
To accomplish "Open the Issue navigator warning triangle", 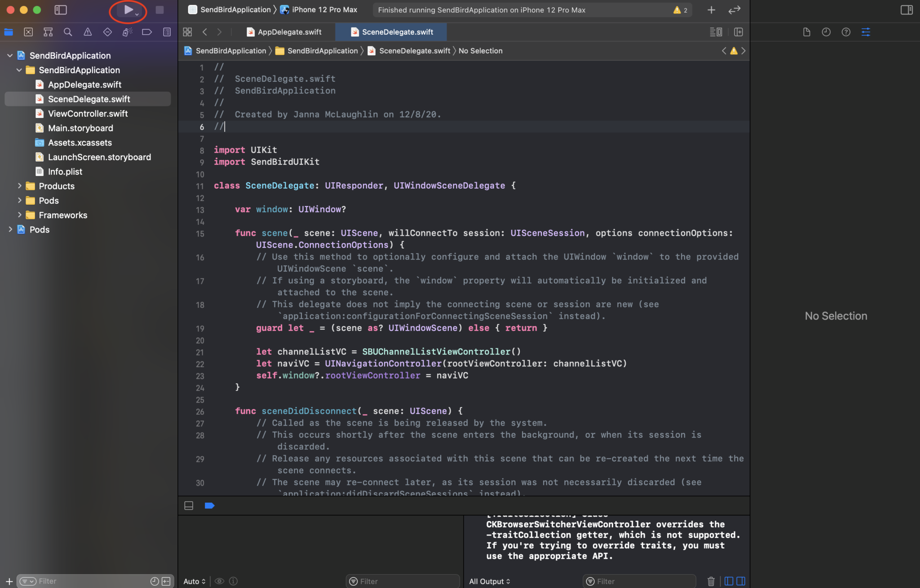I will [88, 32].
